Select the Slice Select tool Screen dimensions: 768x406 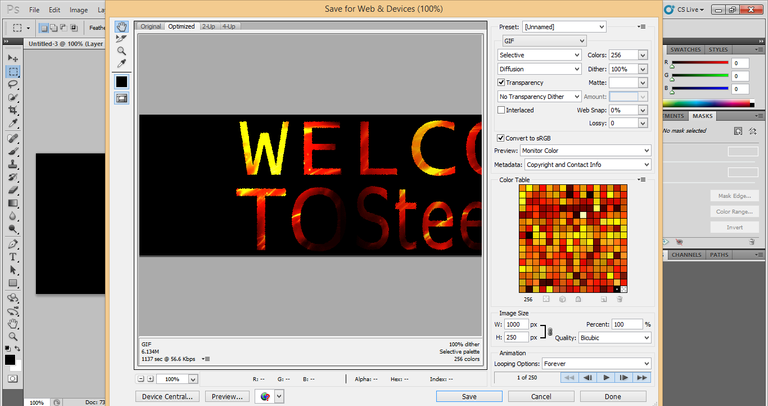[x=121, y=39]
